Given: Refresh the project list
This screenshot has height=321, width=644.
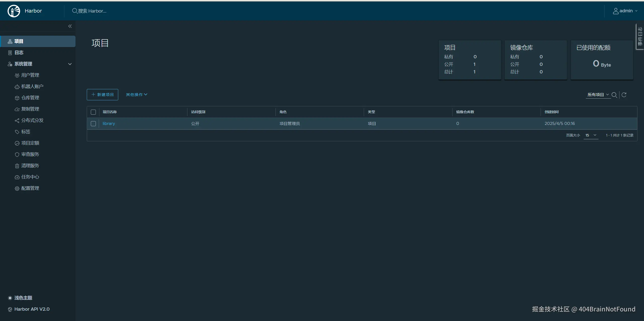Looking at the screenshot, I should pyautogui.click(x=624, y=95).
